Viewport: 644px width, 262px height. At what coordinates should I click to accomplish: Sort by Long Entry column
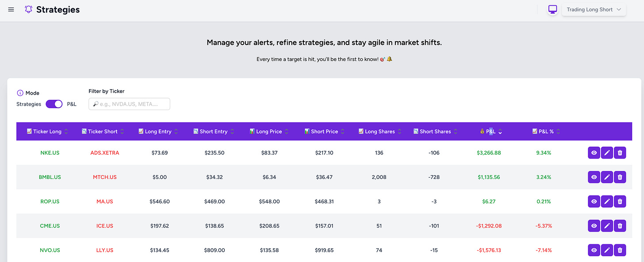pos(158,131)
